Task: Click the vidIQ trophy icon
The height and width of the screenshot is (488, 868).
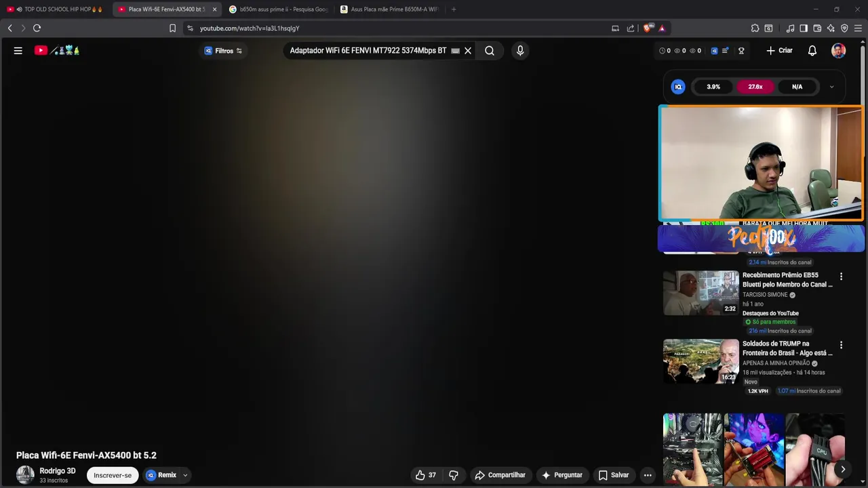Action: point(741,51)
